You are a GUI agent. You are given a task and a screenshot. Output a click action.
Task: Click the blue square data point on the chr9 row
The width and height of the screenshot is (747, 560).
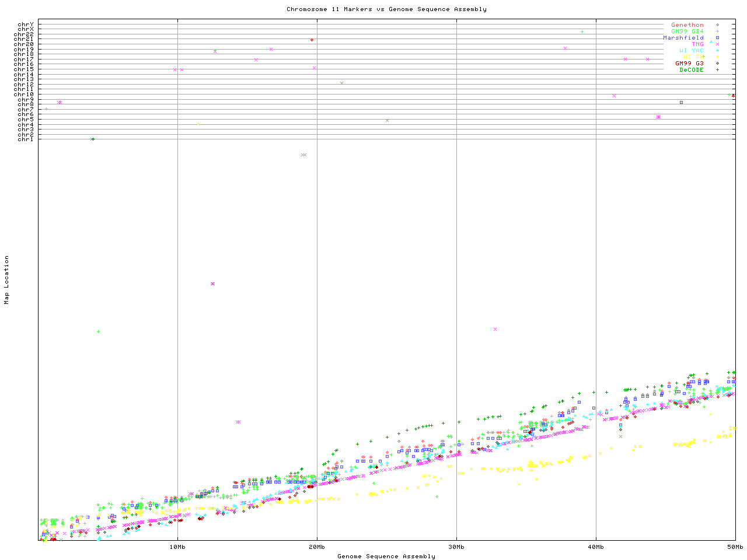pyautogui.click(x=681, y=103)
